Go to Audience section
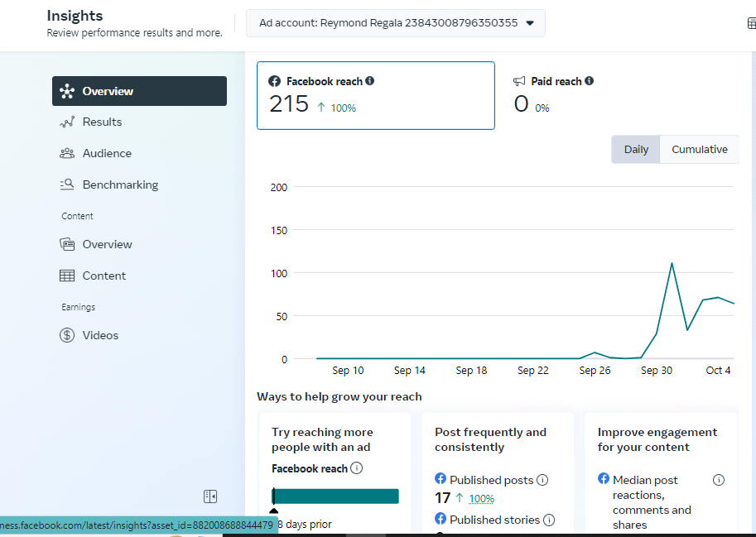Viewport: 756px width, 537px height. [x=107, y=153]
